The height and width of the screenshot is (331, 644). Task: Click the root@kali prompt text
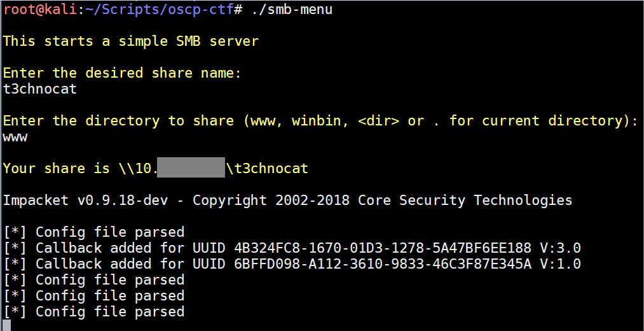(40, 9)
